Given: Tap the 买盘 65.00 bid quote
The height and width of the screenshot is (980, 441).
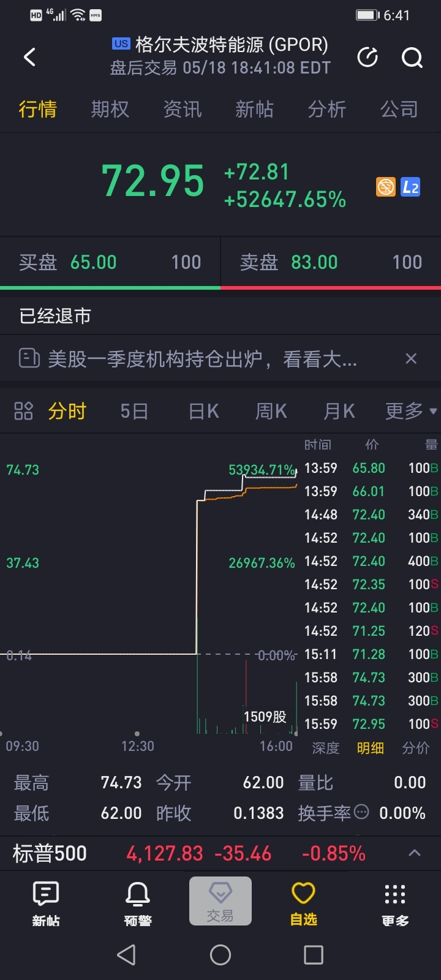Looking at the screenshot, I should 110,262.
